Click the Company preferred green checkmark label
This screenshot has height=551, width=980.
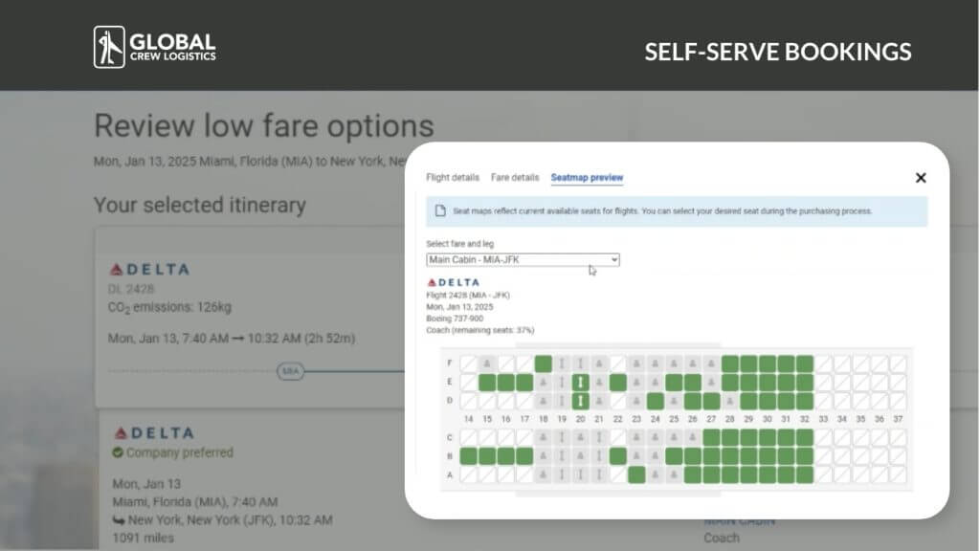point(172,452)
